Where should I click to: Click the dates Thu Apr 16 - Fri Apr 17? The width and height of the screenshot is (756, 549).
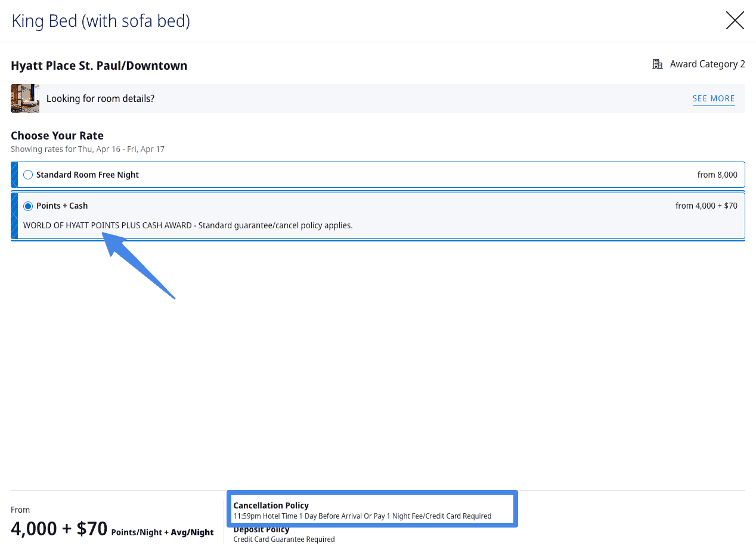pyautogui.click(x=88, y=149)
